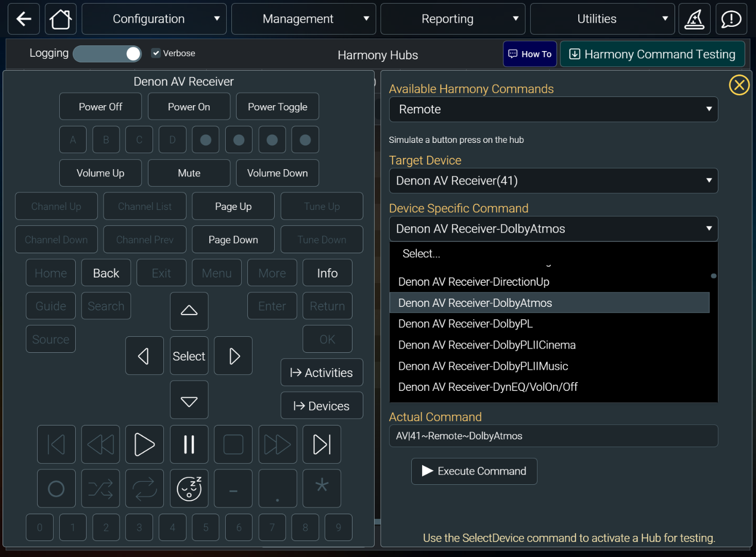
Task: Click the Skip to Previous button
Action: [x=56, y=445]
